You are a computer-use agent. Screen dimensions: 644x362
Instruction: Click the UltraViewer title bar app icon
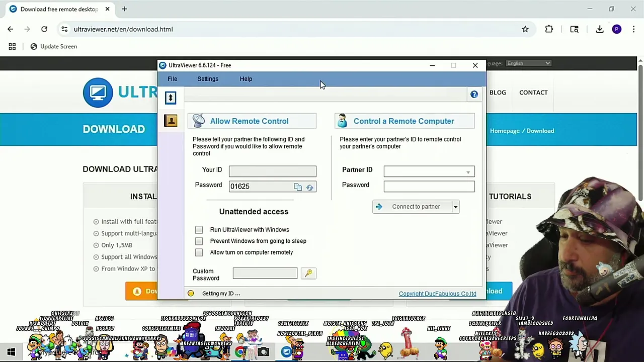point(163,65)
